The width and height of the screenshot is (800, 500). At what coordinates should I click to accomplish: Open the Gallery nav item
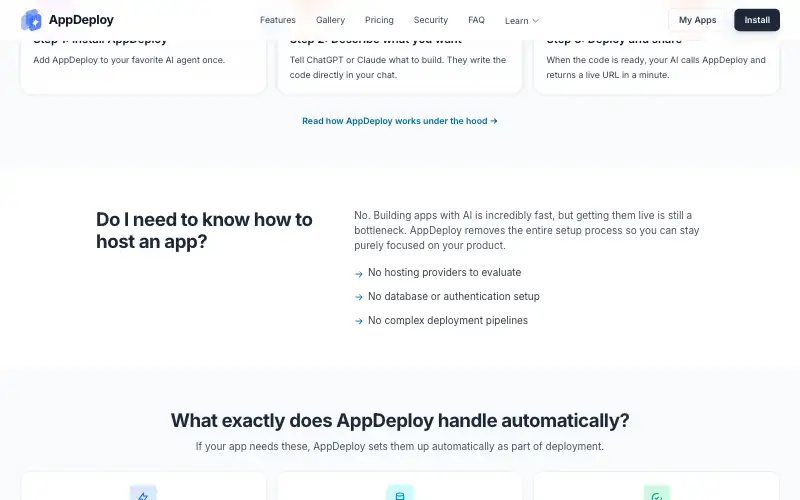tap(330, 20)
